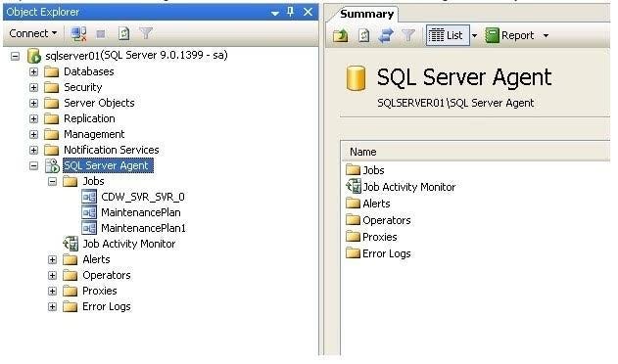Image resolution: width=618 pixels, height=364 pixels.
Task: Expand the Security folder
Action: [34, 87]
